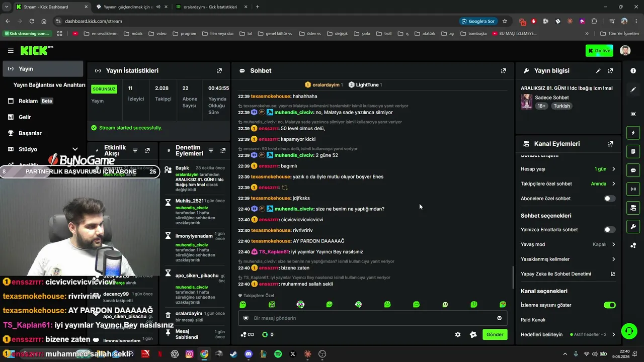Viewport: 644px width, 362px height.
Task: Click the broadcast signal icon in right sidebar
Action: (x=633, y=189)
